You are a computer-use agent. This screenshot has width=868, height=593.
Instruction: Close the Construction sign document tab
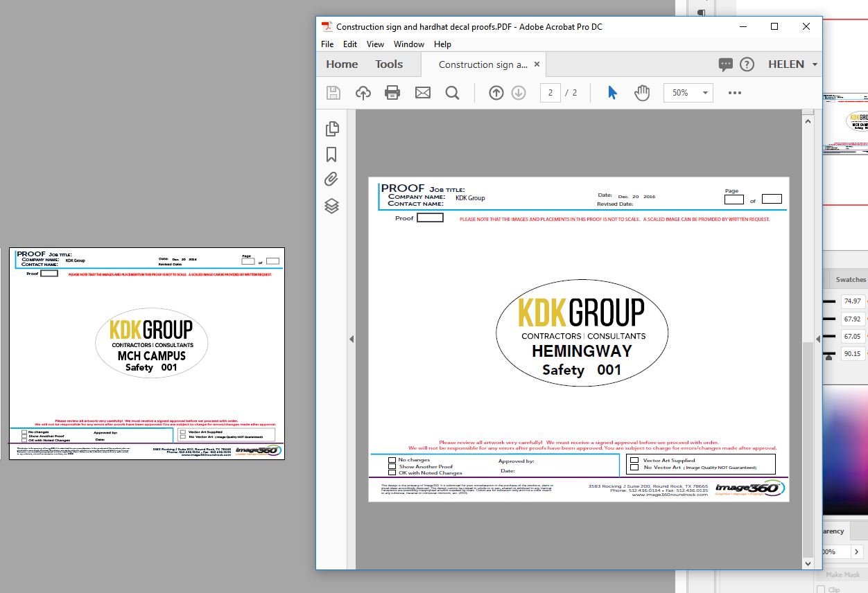537,64
